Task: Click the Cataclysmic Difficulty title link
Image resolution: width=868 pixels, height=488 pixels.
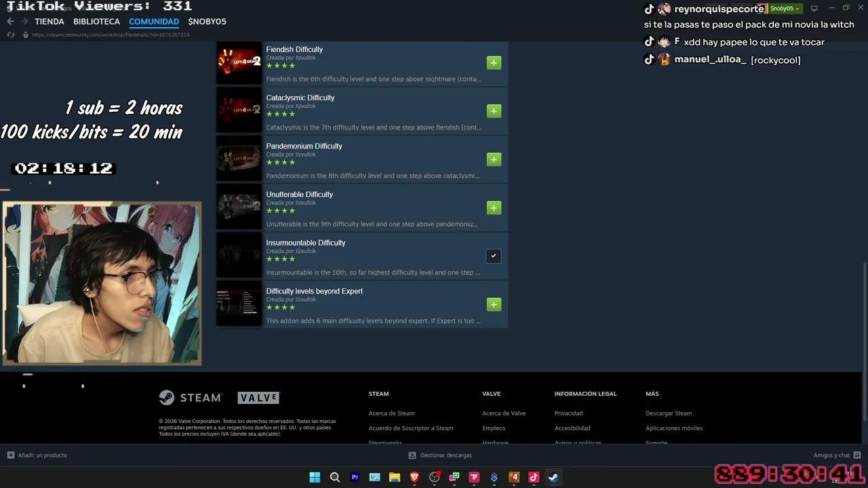Action: click(x=300, y=98)
